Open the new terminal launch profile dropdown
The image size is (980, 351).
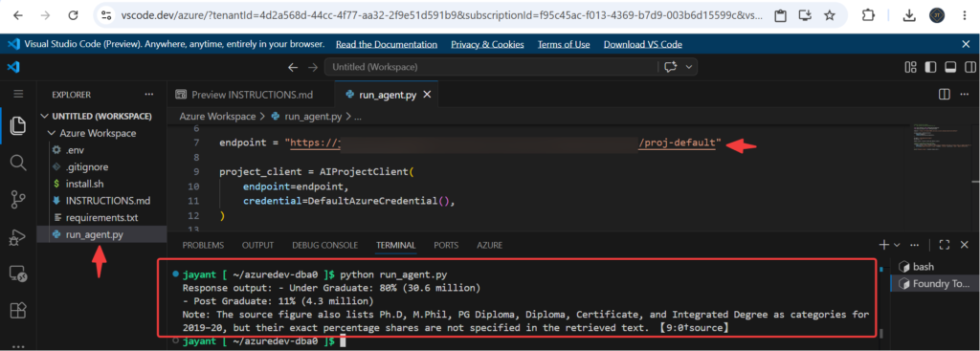[897, 245]
